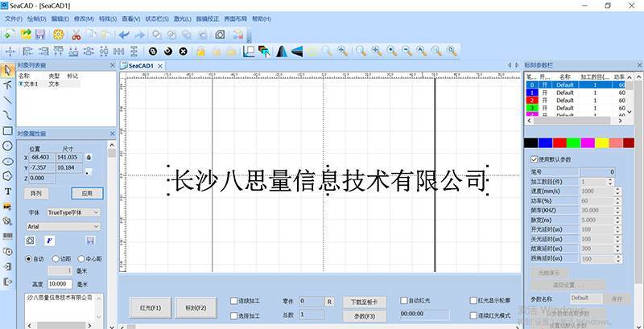Toggle 选择加工 checkbox
Image resolution: width=644 pixels, height=329 pixels.
pos(234,316)
